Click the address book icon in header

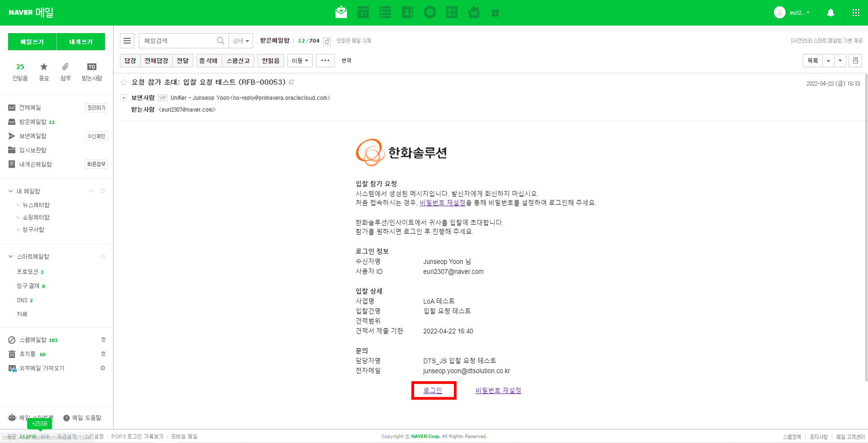[x=407, y=13]
